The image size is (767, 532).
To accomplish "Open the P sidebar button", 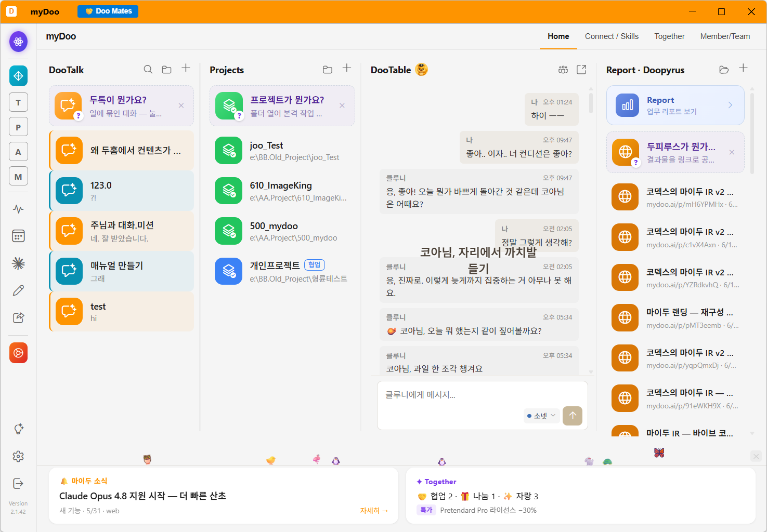I will (18, 127).
